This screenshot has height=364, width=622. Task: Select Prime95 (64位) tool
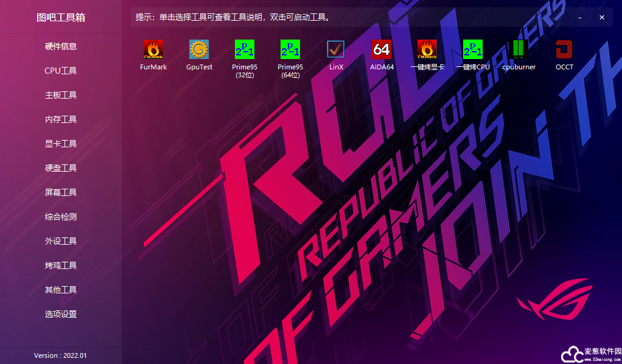[290, 49]
